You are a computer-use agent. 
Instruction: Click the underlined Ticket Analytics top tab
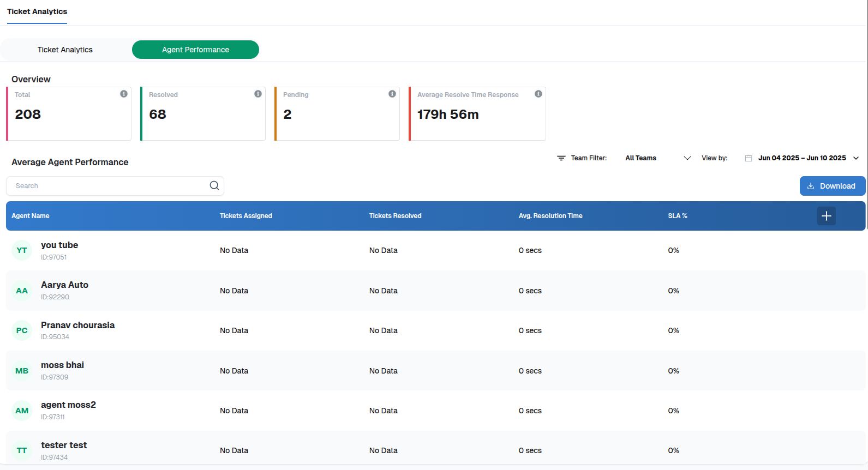(37, 11)
